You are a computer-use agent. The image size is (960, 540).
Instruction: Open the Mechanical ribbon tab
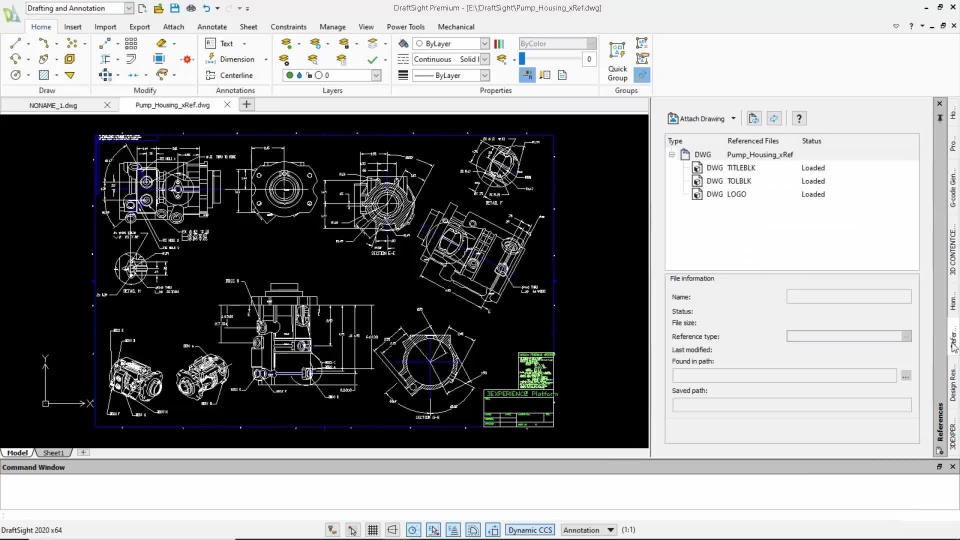pos(456,27)
